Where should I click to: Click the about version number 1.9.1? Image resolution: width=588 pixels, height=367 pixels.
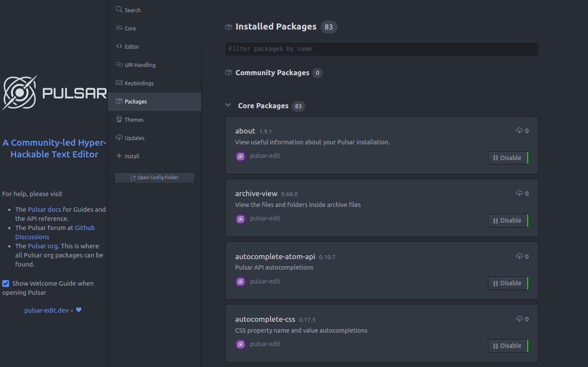(x=266, y=131)
